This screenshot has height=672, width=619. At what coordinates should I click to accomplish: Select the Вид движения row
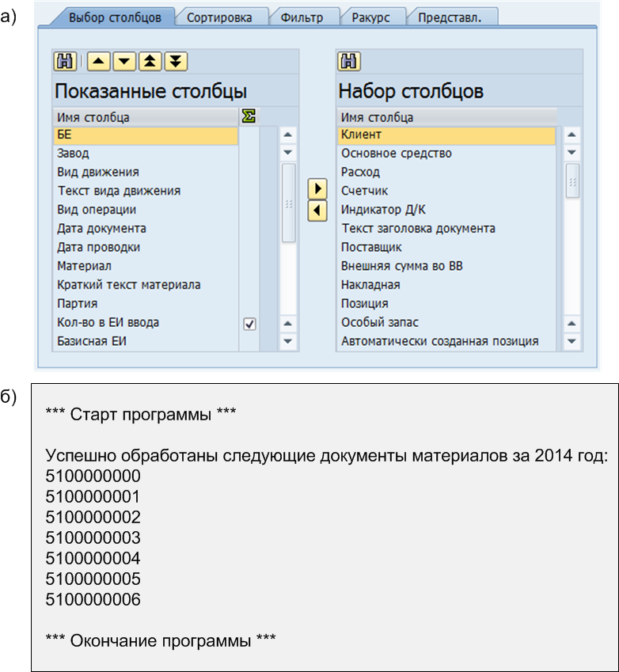(146, 173)
